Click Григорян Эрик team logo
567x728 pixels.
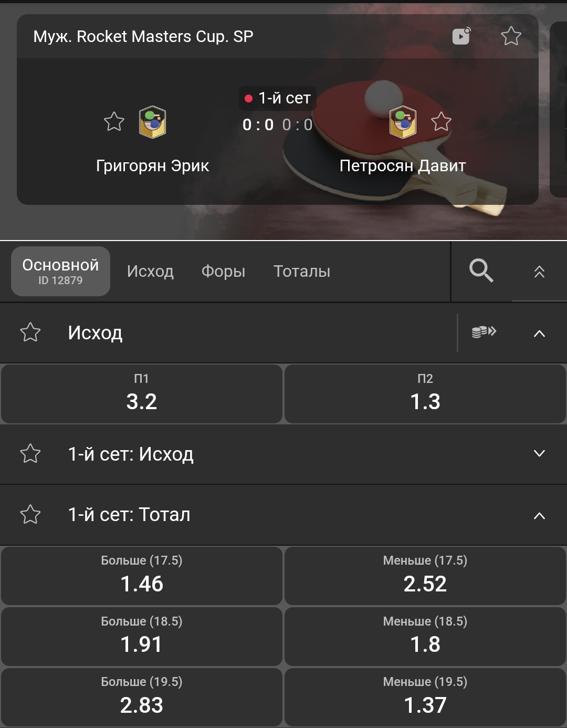point(152,122)
